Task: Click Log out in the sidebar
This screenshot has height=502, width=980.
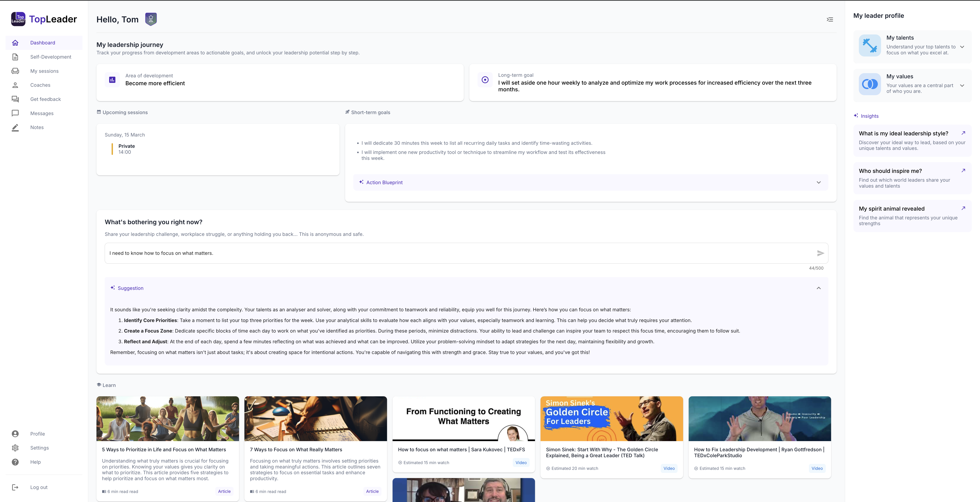Action: (39, 487)
